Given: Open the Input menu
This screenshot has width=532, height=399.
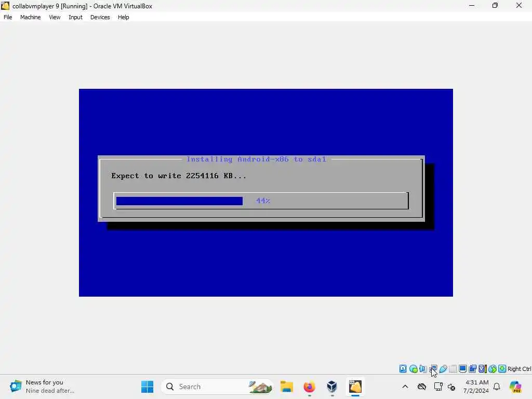Looking at the screenshot, I should [x=75, y=17].
